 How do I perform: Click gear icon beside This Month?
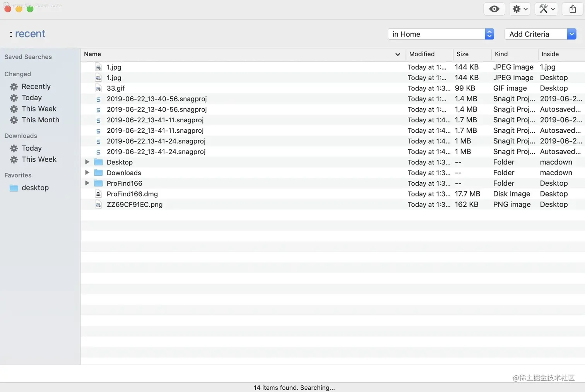pyautogui.click(x=14, y=120)
